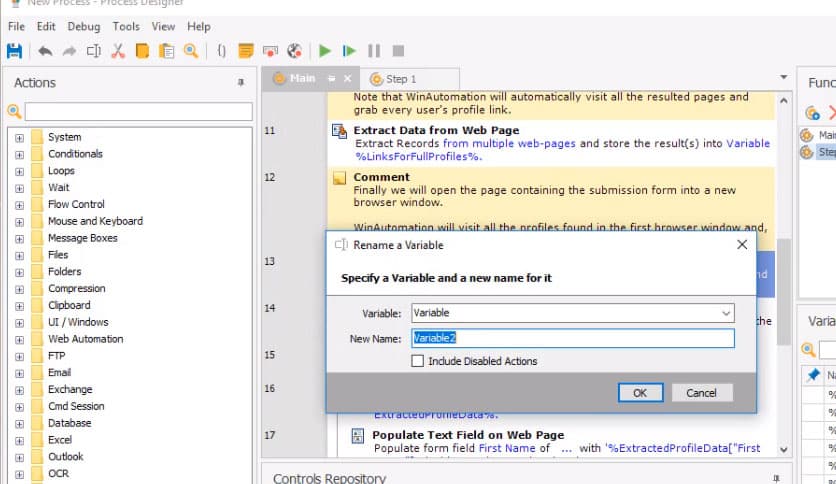Click the curly braces variables icon
836x484 pixels.
pyautogui.click(x=221, y=51)
